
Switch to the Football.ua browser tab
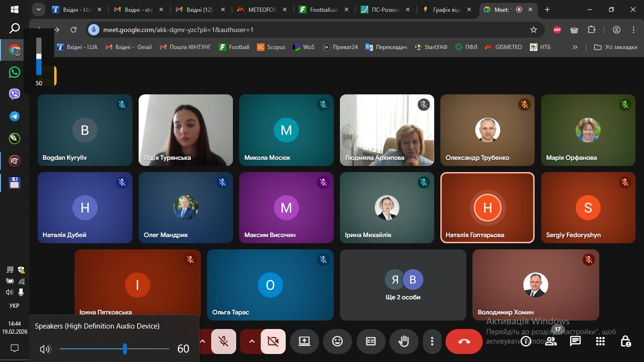click(x=323, y=9)
